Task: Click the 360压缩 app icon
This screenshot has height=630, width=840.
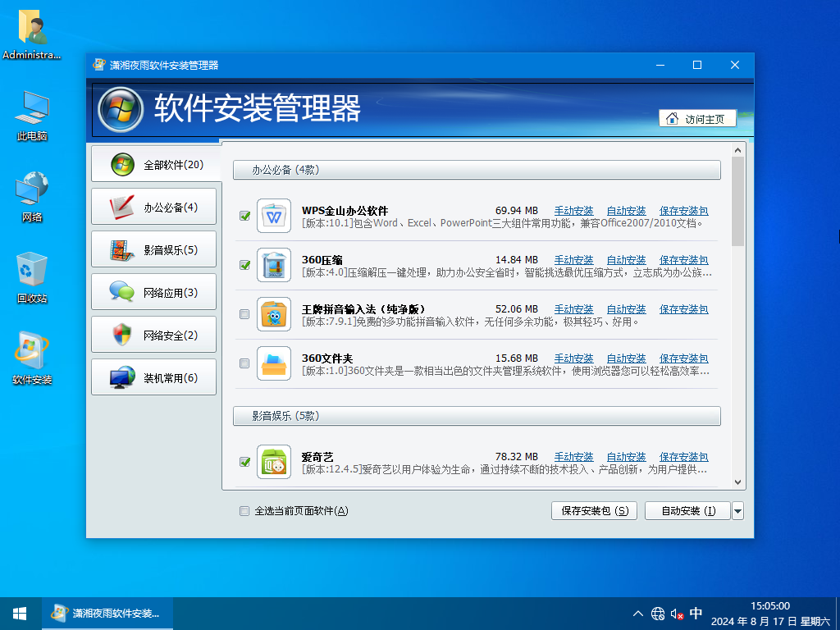Action: [274, 265]
